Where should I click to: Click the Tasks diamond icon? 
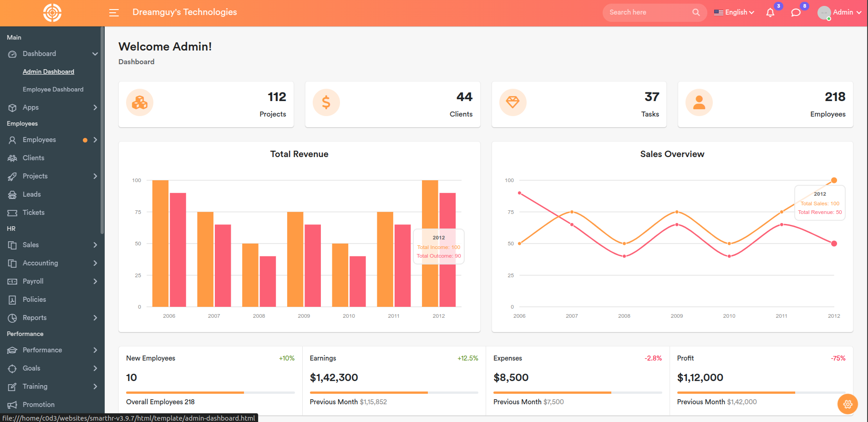[513, 103]
